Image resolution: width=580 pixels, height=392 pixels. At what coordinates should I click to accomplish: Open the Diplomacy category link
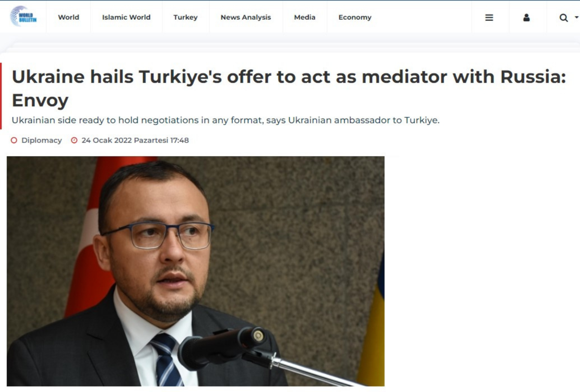coord(42,140)
